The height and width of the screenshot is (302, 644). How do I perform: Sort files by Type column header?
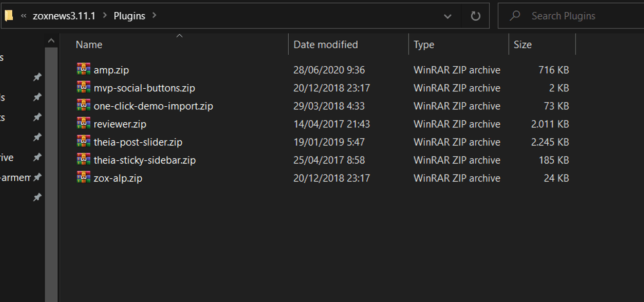pyautogui.click(x=424, y=44)
